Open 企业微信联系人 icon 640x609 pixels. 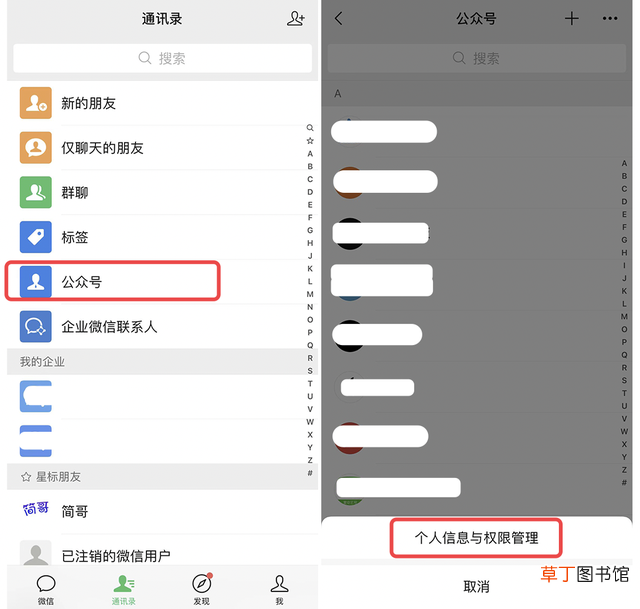(36, 327)
